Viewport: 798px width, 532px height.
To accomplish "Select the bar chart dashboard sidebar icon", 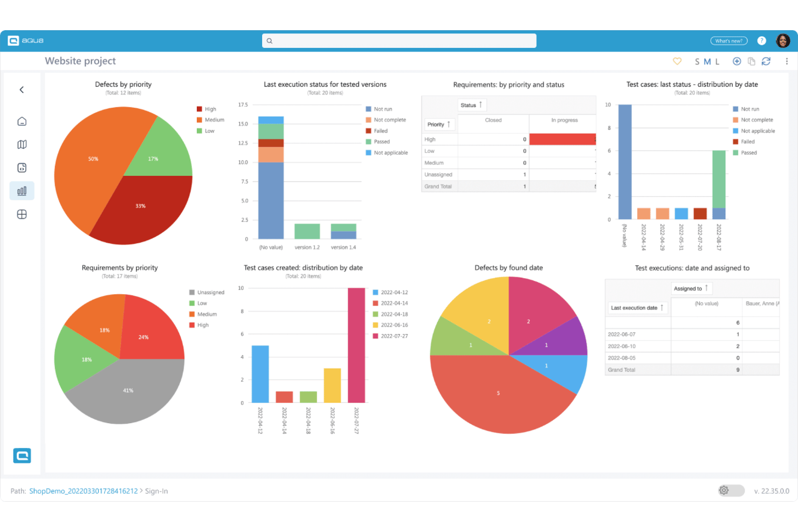I will pos(22,191).
